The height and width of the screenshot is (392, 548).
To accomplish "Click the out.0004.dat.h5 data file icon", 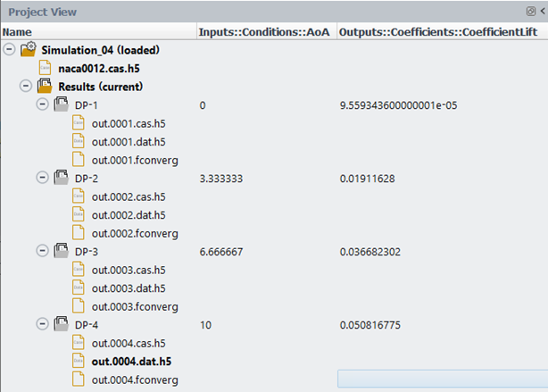I will [x=79, y=361].
